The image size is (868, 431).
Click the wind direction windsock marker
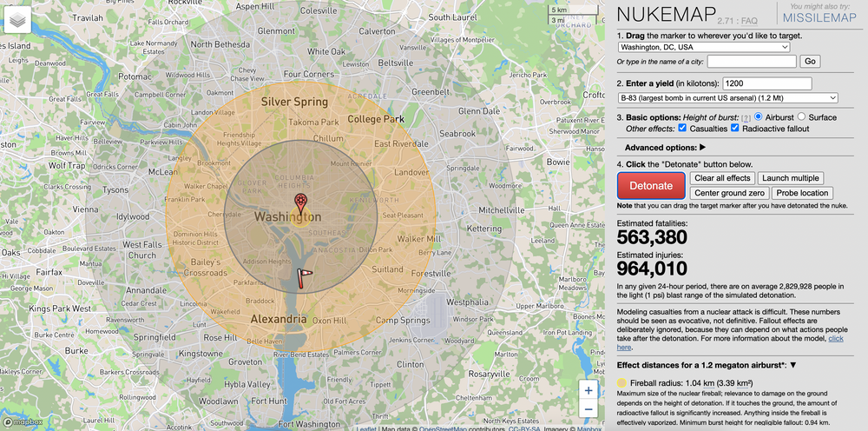coord(304,278)
